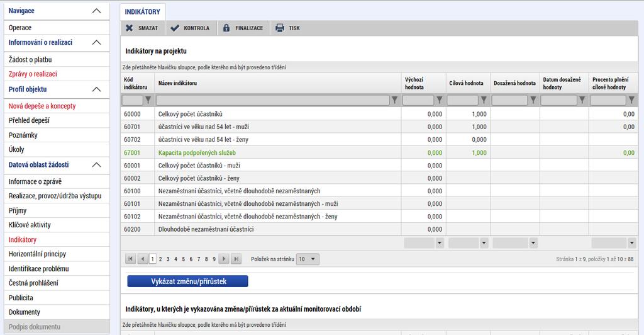The height and width of the screenshot is (335, 644).
Task: Sort by Dosažená hodnota column header
Action: click(x=514, y=83)
